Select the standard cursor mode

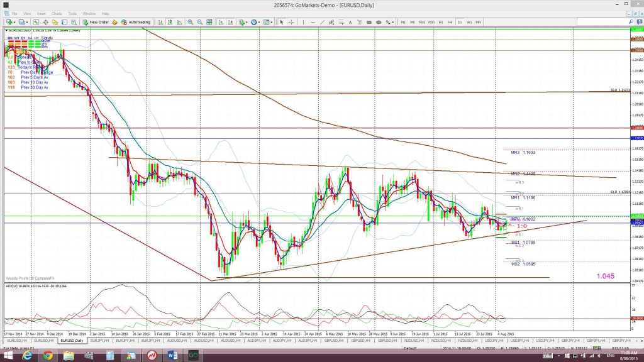[x=282, y=22]
